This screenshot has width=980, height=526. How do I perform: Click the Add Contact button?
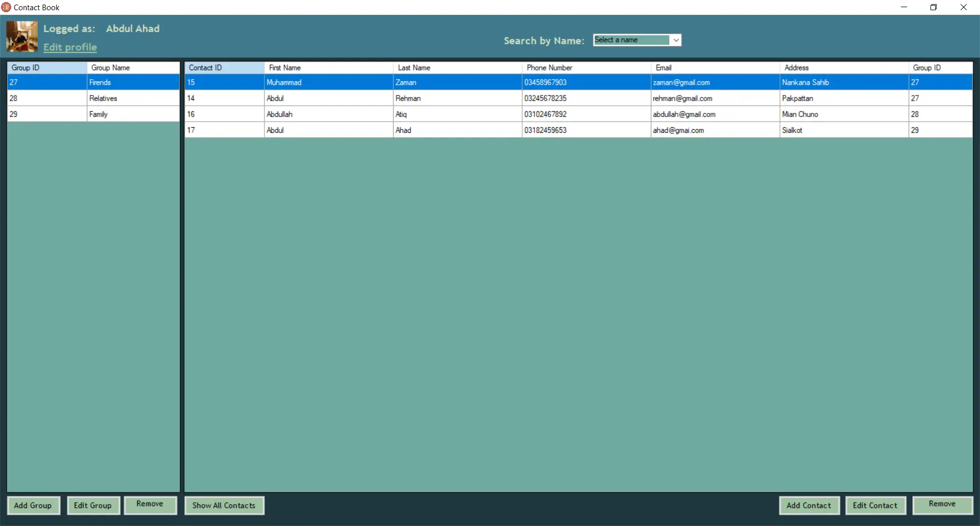point(809,506)
